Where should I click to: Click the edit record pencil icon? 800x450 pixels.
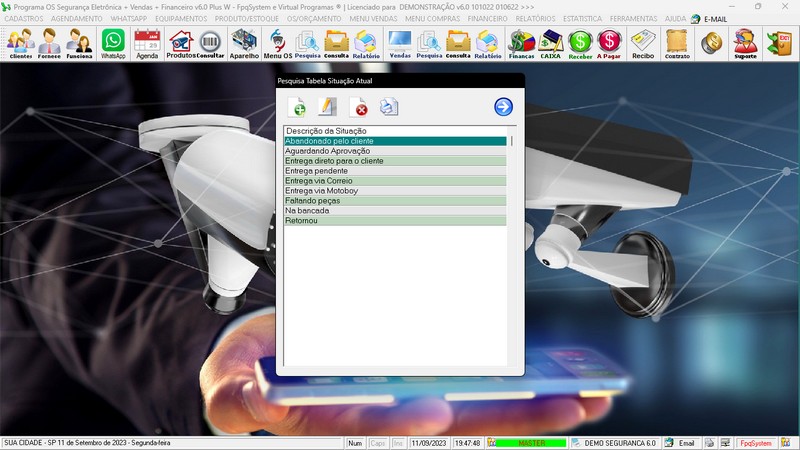327,107
